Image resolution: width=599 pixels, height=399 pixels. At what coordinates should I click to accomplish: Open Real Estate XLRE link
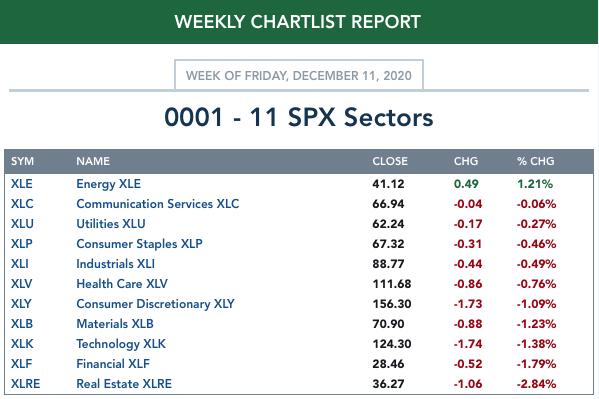[124, 384]
